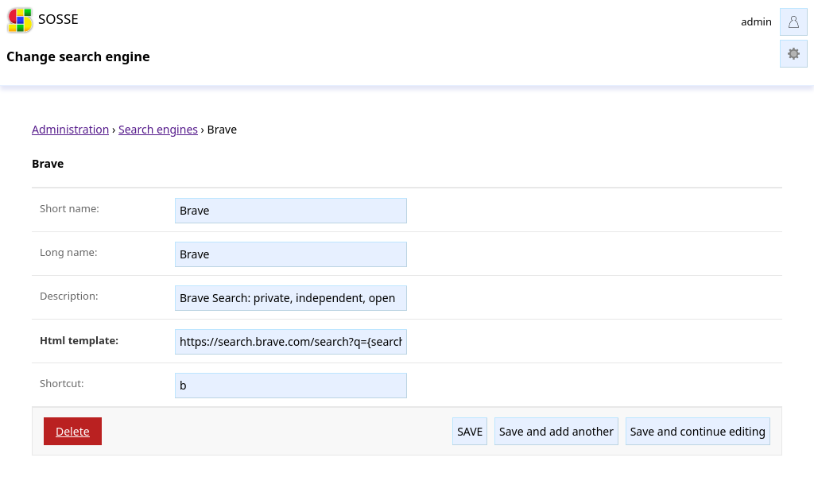Click the Long name label
Image resolution: width=814 pixels, height=504 pixels.
click(68, 252)
